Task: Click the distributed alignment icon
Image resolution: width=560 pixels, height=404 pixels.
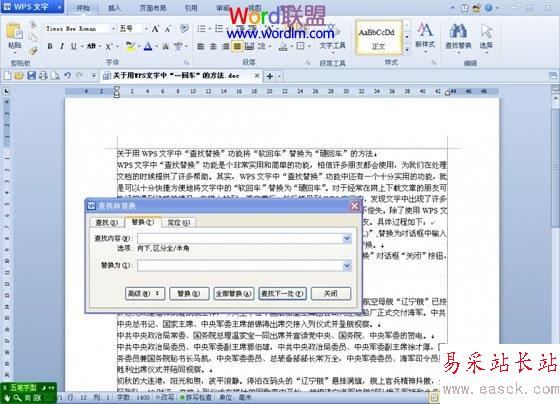Action: (249, 46)
